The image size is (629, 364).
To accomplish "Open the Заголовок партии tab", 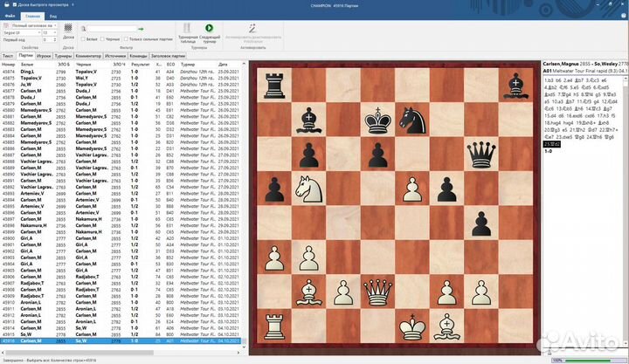I will (x=168, y=56).
